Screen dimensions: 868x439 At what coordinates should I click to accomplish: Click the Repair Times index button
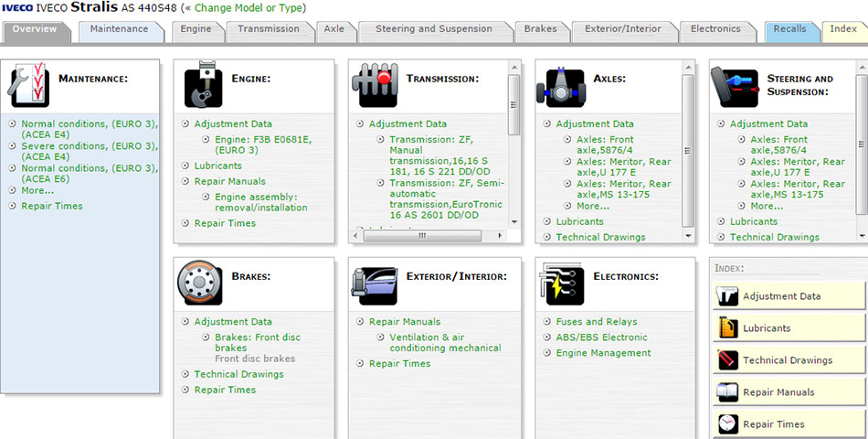pyautogui.click(x=789, y=424)
